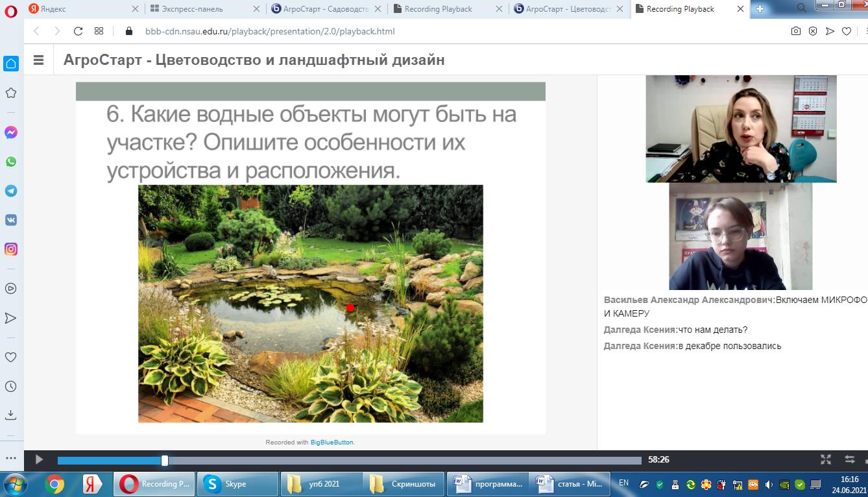This screenshot has width=868, height=497.
Task: Open browsing history clock icon in sidebar
Action: pos(11,387)
